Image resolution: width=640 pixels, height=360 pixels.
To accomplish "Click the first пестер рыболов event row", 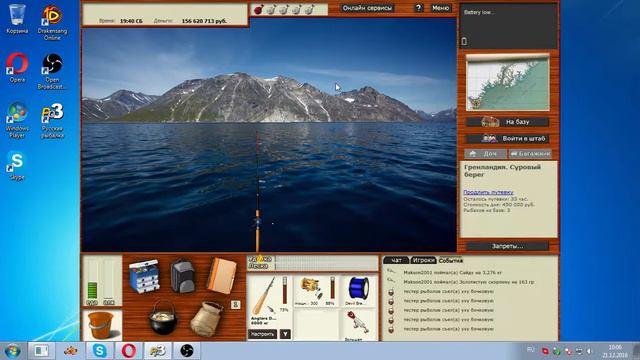I will [448, 291].
